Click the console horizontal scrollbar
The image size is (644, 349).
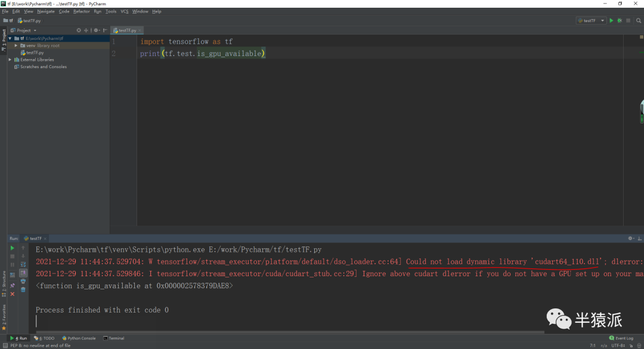290,332
